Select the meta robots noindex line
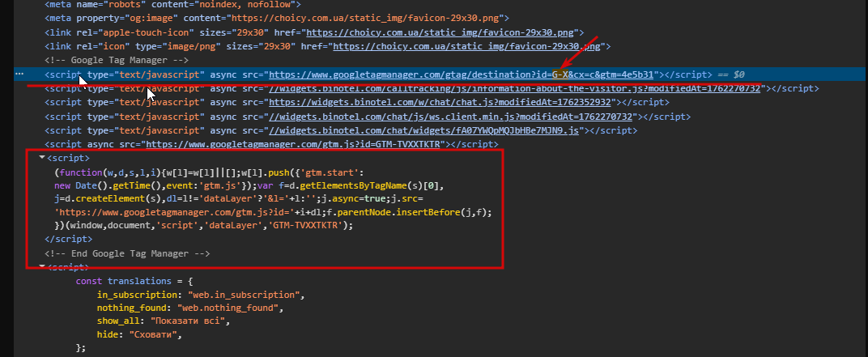Viewport: 868px width, 357px height. click(x=172, y=4)
